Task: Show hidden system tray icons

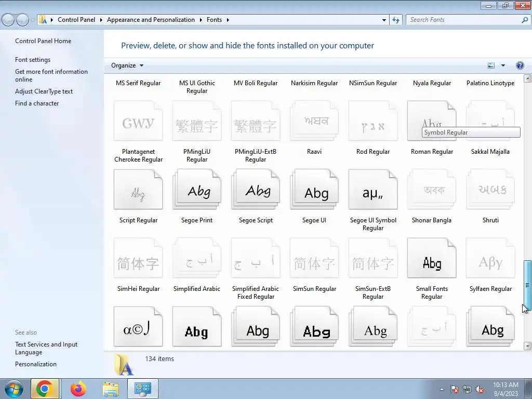Action: coord(442,389)
